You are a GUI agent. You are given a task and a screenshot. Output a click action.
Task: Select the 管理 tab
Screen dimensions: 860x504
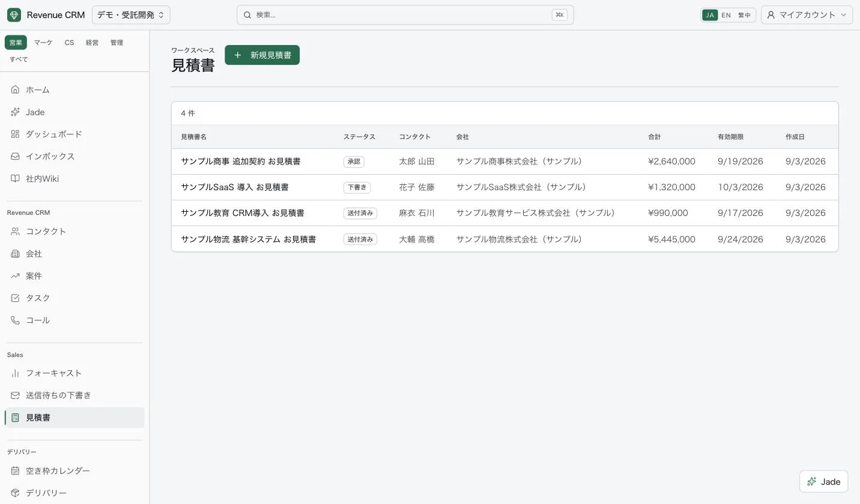click(x=117, y=43)
